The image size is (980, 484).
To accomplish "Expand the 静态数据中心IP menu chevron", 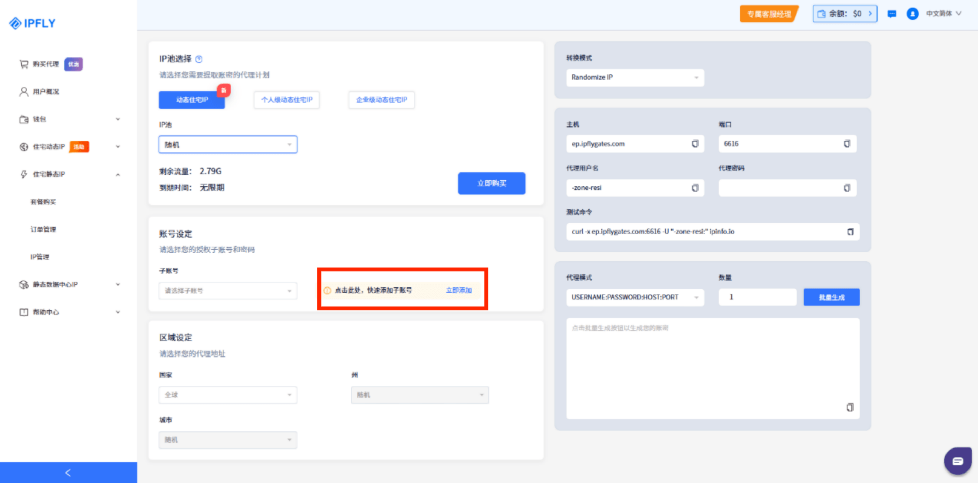I will [x=118, y=284].
